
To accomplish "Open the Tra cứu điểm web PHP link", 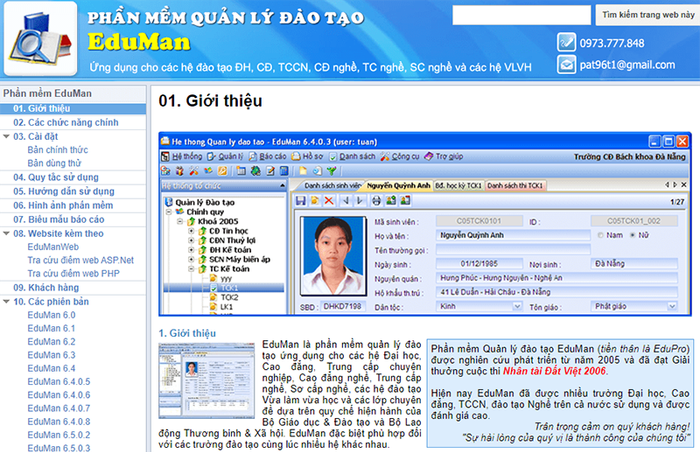I will (x=73, y=273).
